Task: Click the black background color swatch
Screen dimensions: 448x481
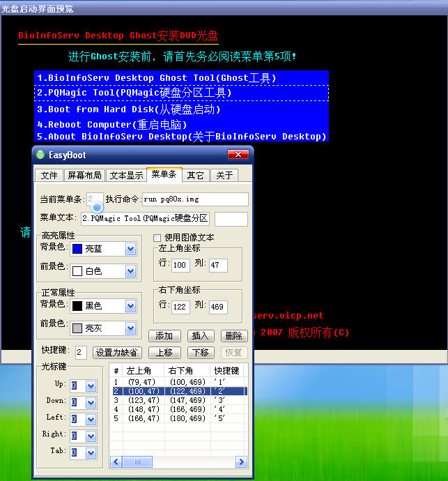Action: point(77,306)
